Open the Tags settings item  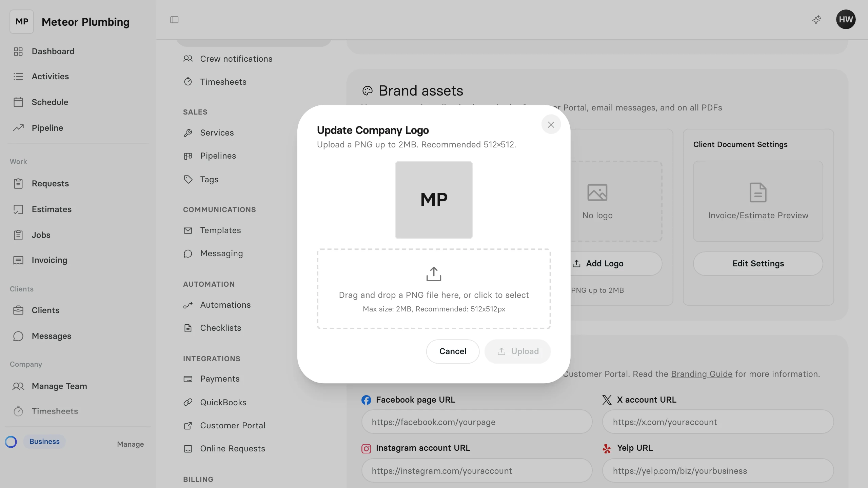point(209,179)
